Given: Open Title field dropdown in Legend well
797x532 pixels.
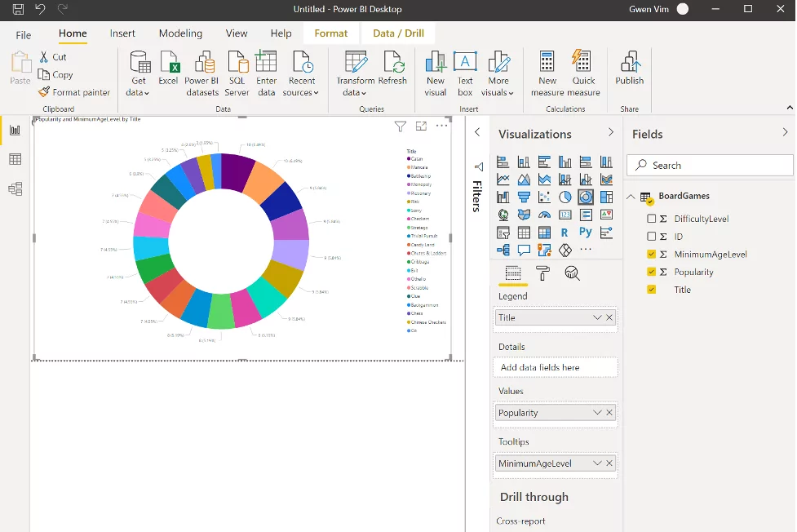Looking at the screenshot, I should (x=597, y=317).
